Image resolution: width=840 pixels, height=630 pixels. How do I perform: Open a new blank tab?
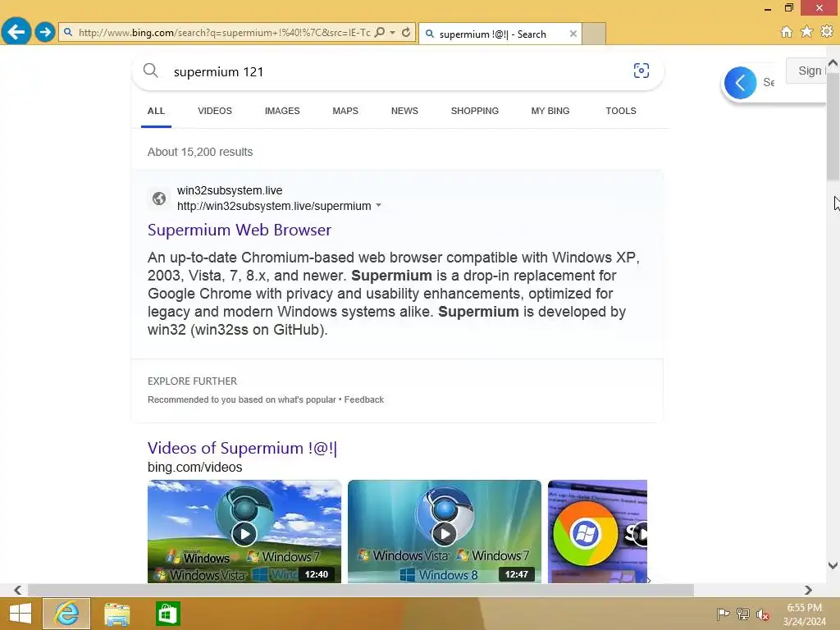tap(594, 34)
